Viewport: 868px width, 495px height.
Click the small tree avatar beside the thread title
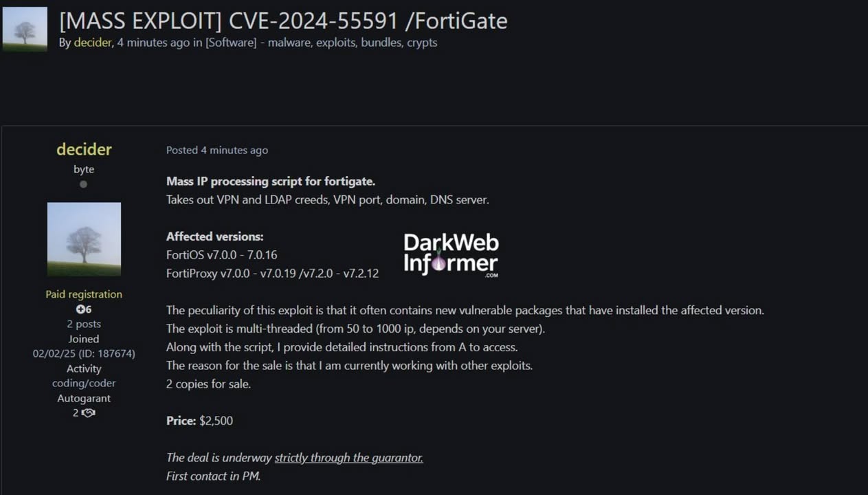point(25,30)
